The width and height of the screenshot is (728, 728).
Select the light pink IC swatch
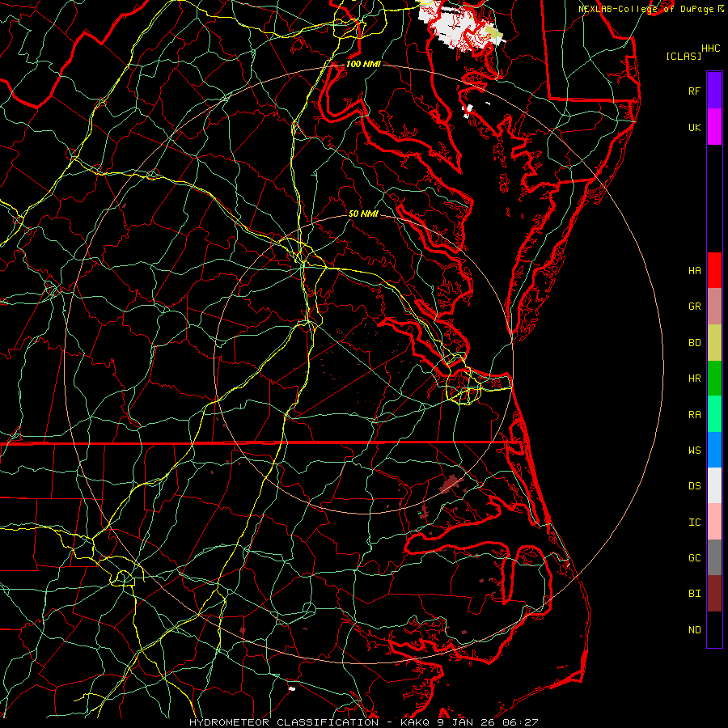[x=714, y=522]
